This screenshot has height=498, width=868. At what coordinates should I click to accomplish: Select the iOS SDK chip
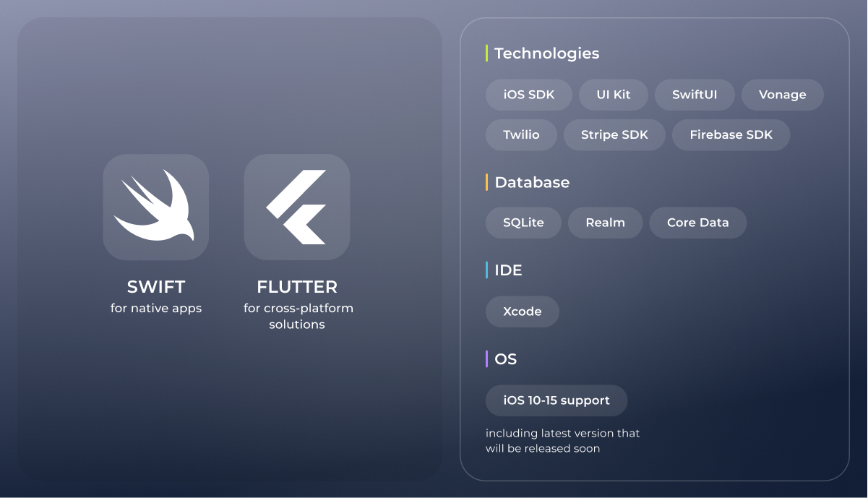tap(529, 95)
